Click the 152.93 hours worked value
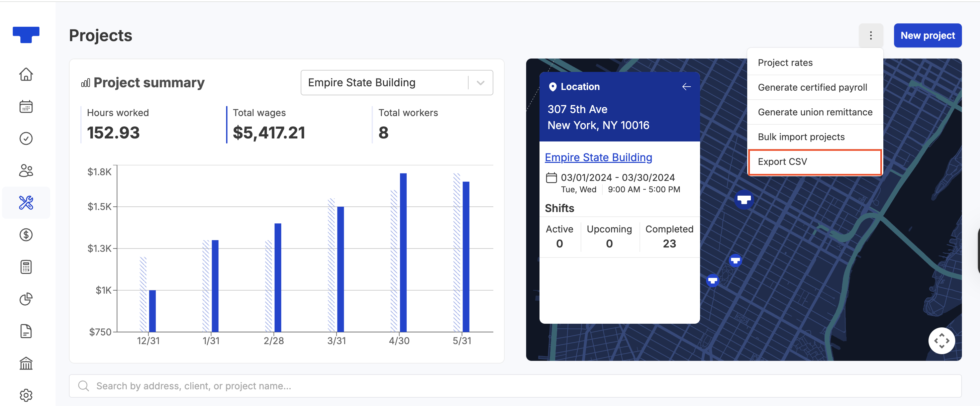Viewport: 980px width, 406px height. (113, 133)
